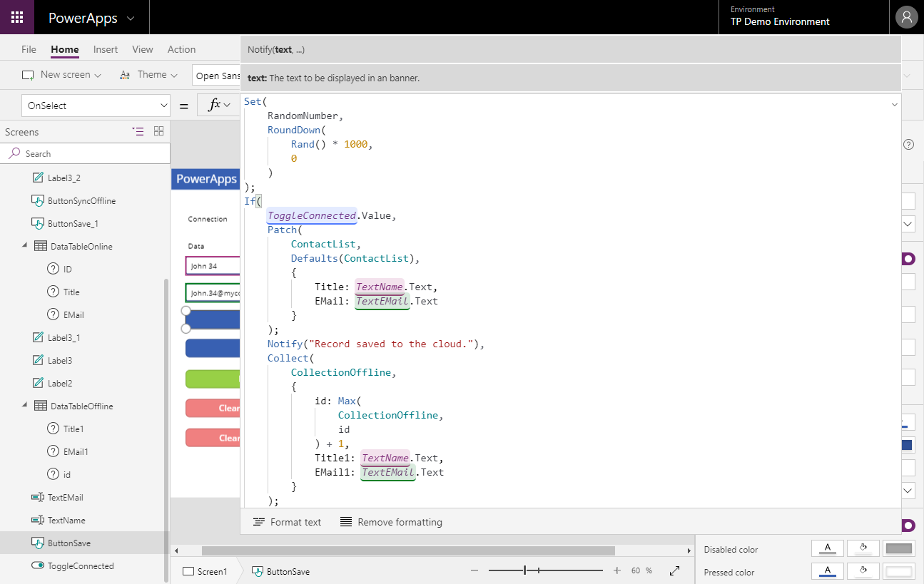The width and height of the screenshot is (924, 584).
Task: Click Remove formatting button
Action: click(x=391, y=522)
